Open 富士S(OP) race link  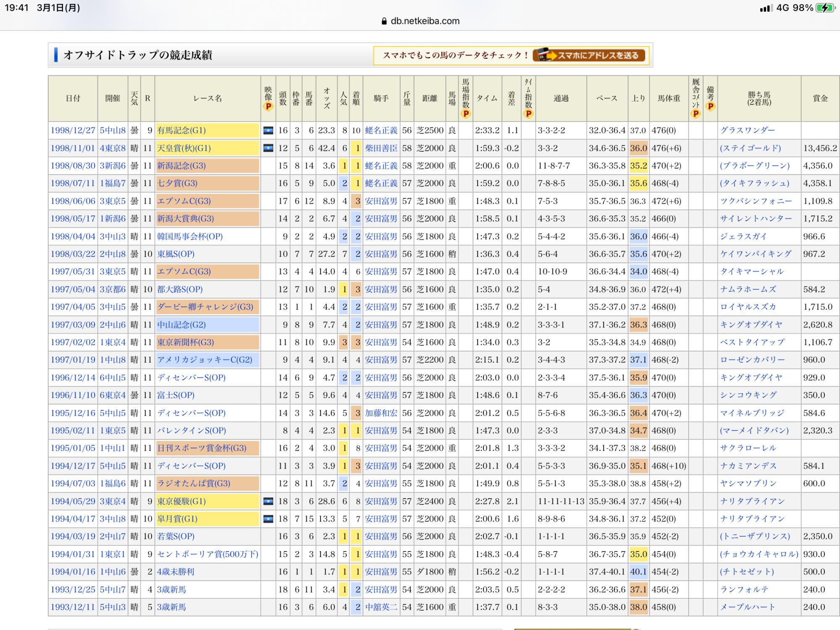point(176,395)
